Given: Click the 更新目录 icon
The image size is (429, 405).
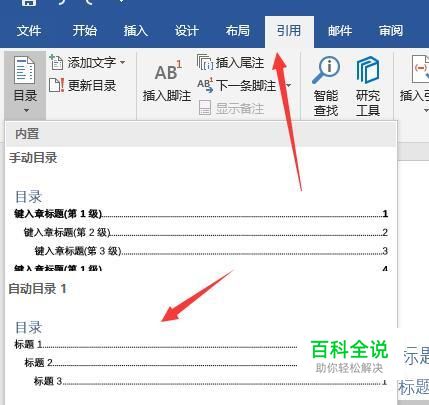Looking at the screenshot, I should (x=56, y=85).
